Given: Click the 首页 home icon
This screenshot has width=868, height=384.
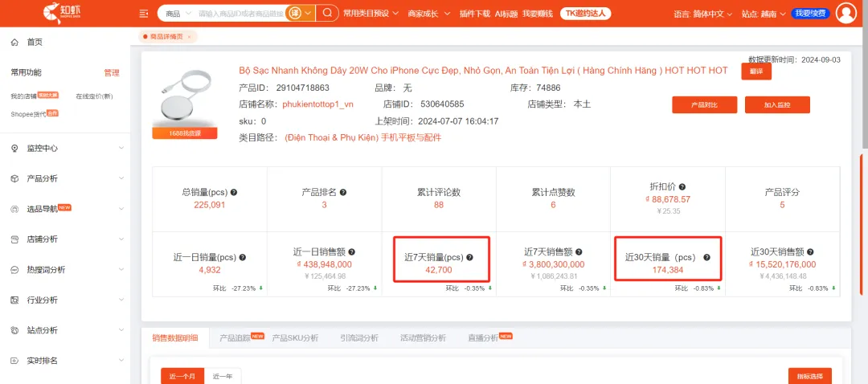Looking at the screenshot, I should 14,42.
